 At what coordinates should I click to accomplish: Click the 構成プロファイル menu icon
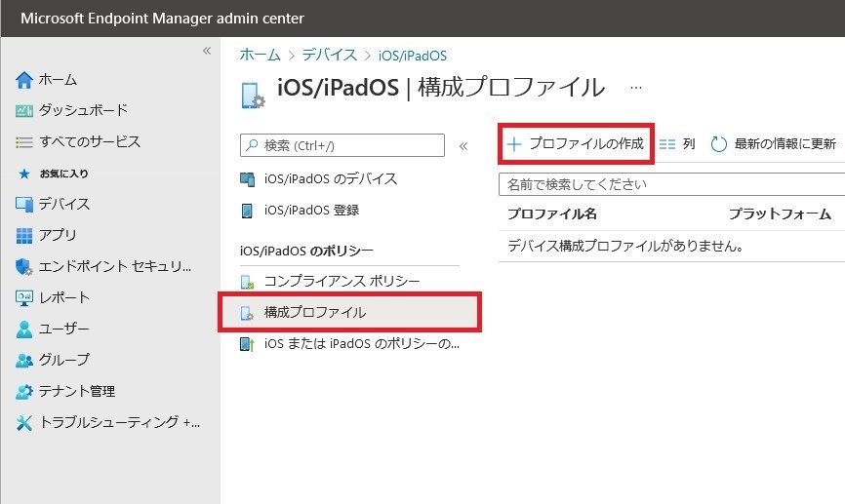pos(247,313)
